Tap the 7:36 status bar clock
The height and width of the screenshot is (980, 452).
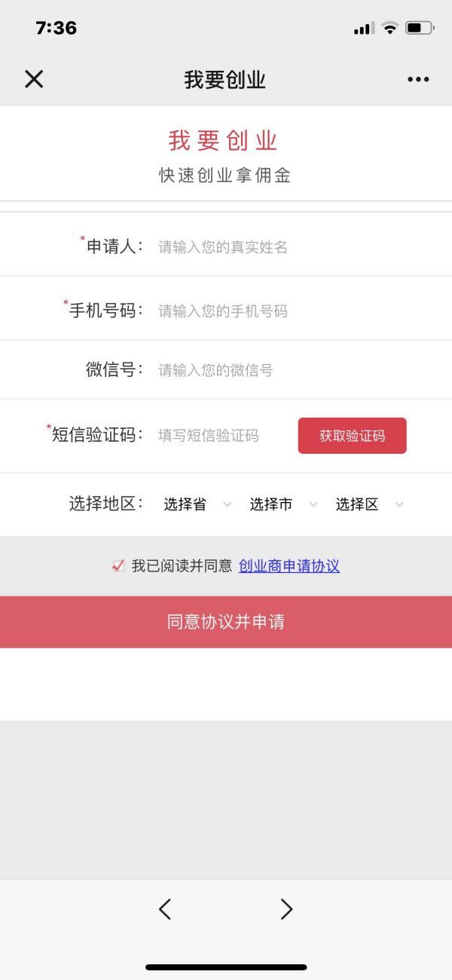(x=56, y=29)
